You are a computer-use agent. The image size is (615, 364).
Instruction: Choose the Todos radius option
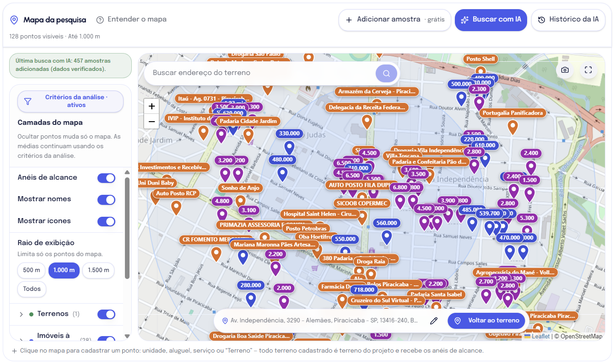point(32,289)
